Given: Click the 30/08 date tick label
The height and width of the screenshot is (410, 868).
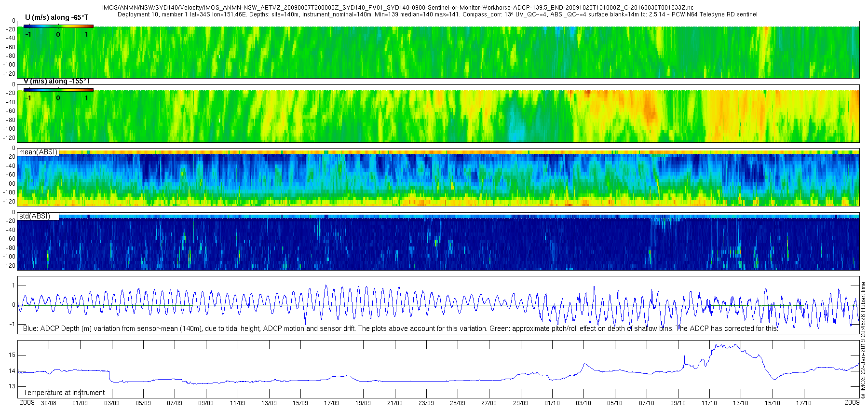Looking at the screenshot, I should point(49,403).
